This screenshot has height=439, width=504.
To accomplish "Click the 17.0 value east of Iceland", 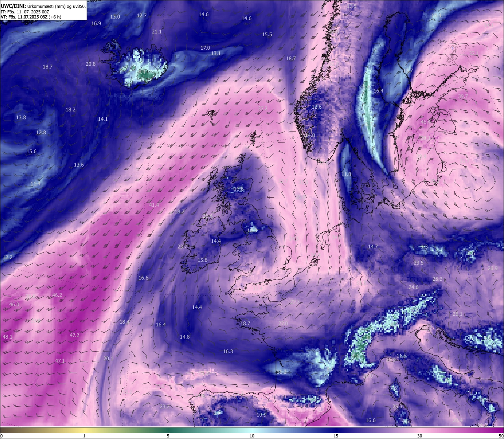I will pyautogui.click(x=205, y=48).
